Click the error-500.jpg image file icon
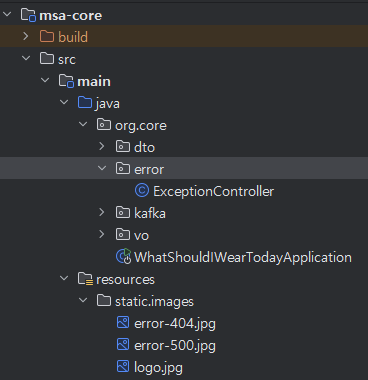The image size is (368, 380). (123, 345)
